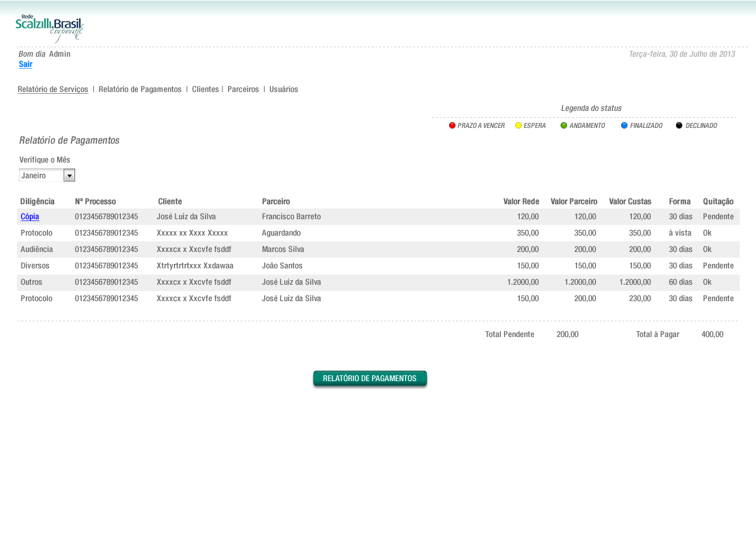Navigate to the Parceiros menu item
756x543 pixels.
243,89
